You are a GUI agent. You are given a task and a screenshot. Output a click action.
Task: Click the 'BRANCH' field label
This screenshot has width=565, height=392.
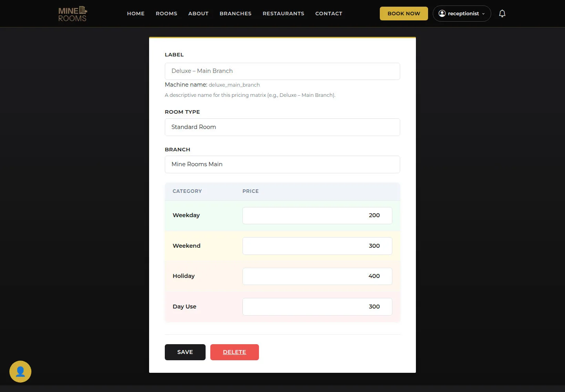(x=177, y=150)
